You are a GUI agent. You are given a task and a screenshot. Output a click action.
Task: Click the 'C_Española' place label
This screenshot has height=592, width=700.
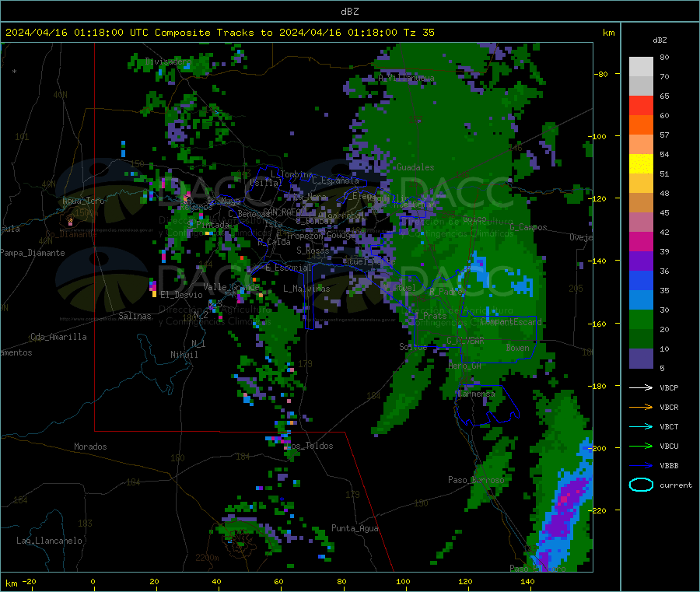(335, 180)
